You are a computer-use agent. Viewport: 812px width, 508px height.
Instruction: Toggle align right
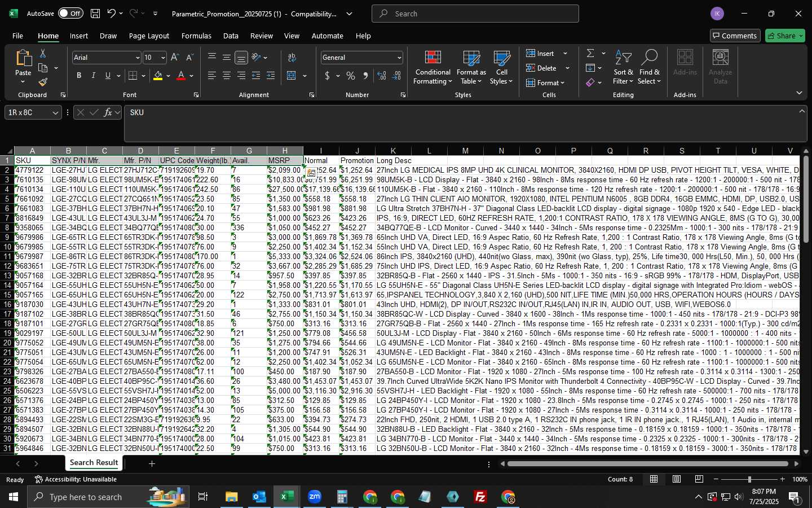(x=241, y=76)
